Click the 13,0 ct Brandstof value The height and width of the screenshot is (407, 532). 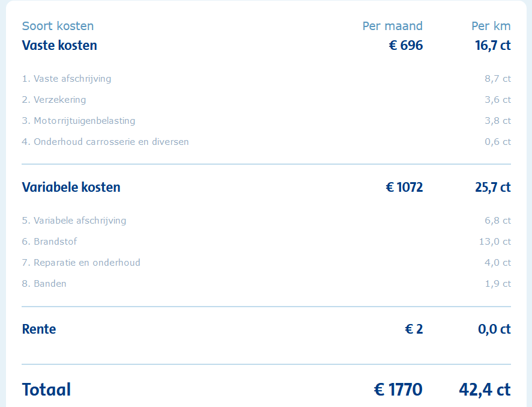tap(498, 242)
